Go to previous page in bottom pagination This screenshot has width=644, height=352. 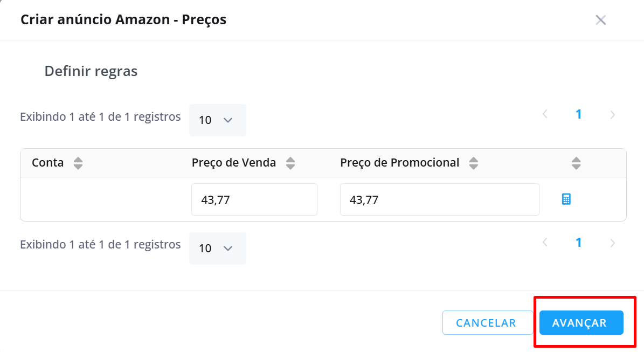tap(545, 243)
